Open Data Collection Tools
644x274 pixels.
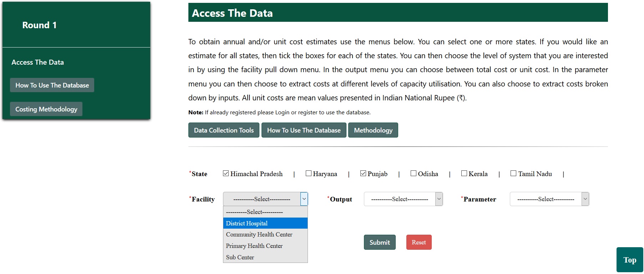224,130
